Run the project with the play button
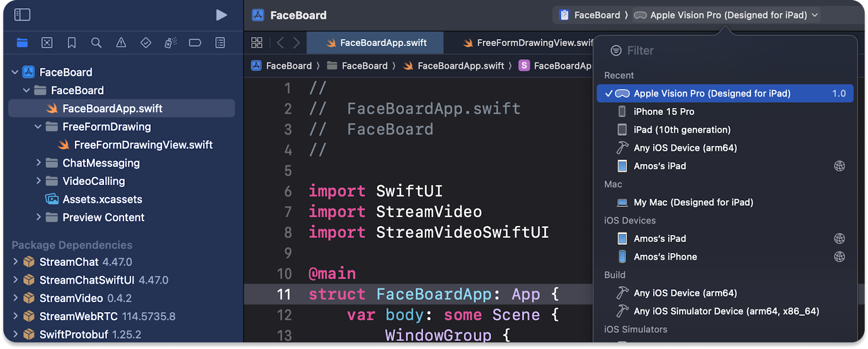 (221, 15)
